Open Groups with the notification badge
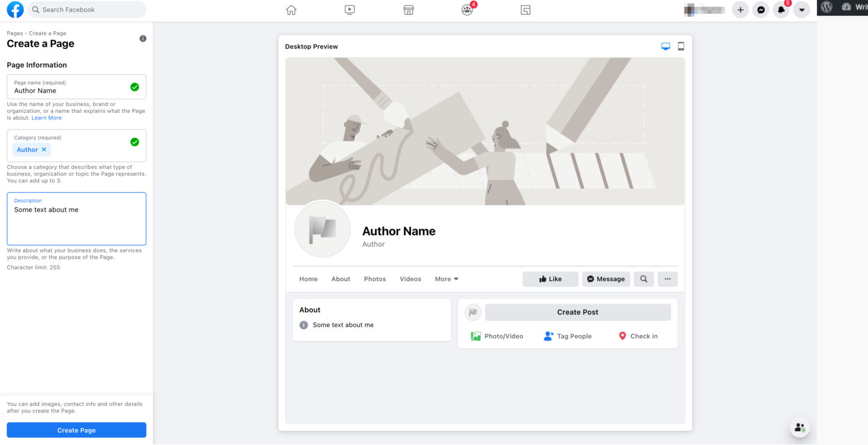Image resolution: width=868 pixels, height=445 pixels. point(467,10)
